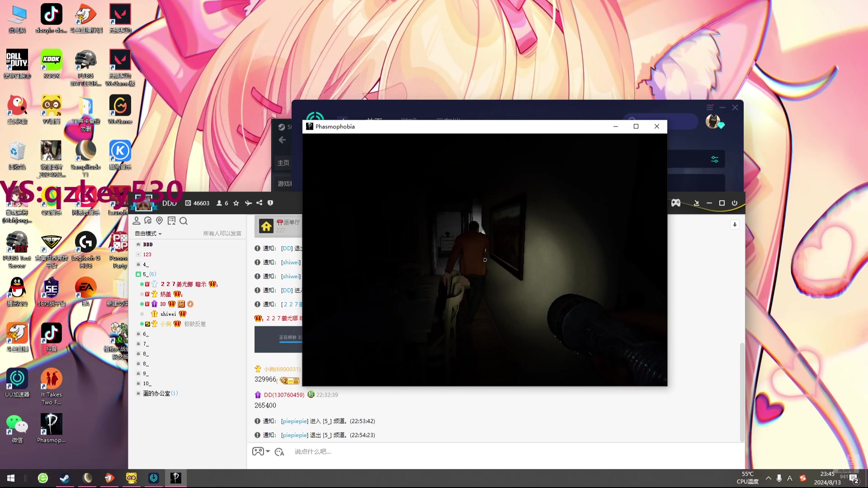Screen dimensions: 868x488
Task: Open the Windows Start menu
Action: tap(11, 478)
